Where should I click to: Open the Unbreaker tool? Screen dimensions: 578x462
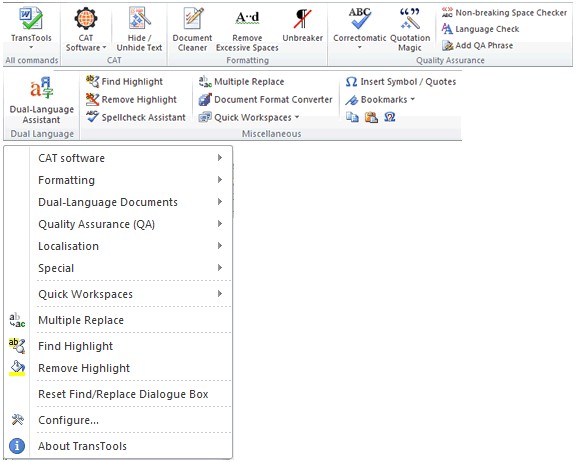[x=302, y=24]
